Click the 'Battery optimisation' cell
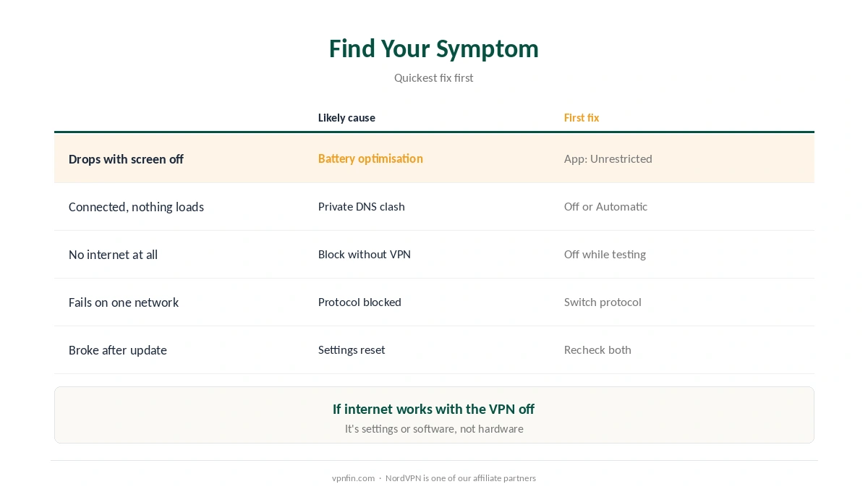 click(370, 158)
